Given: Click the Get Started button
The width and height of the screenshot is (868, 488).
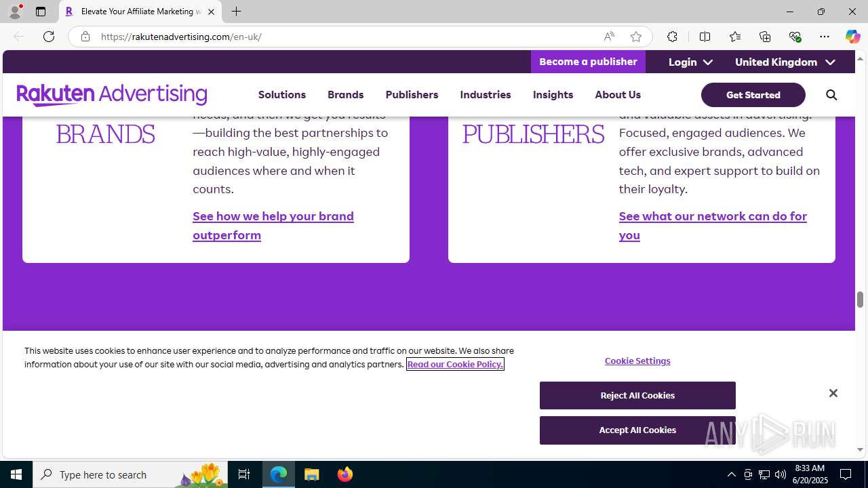Looking at the screenshot, I should tap(753, 95).
